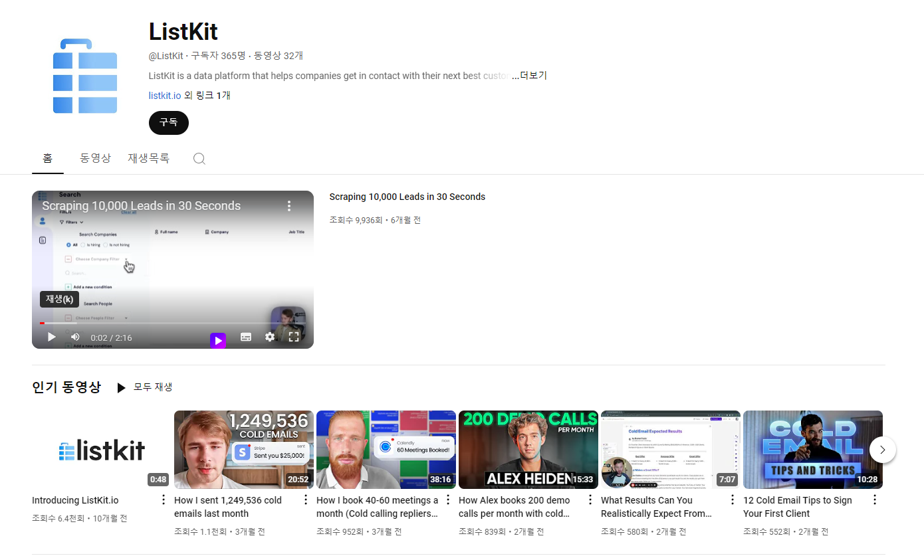The image size is (924, 560).
Task: Open the channel search magnifier icon
Action: (x=199, y=159)
